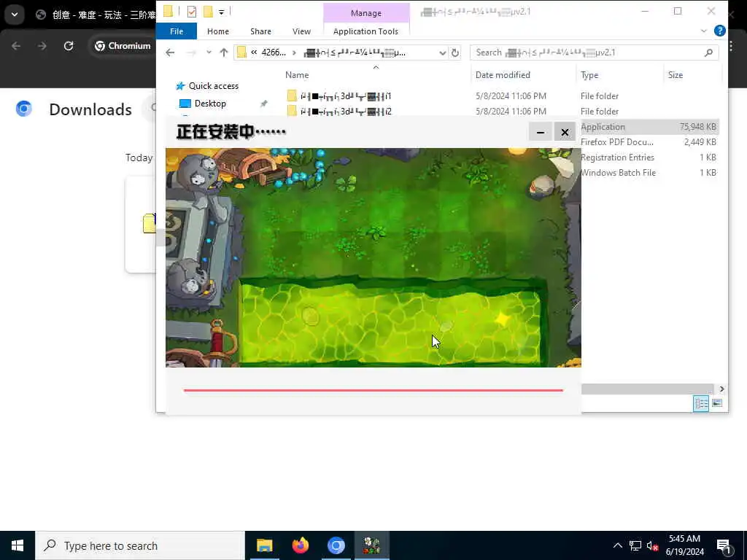747x560 pixels.
Task: Open the Share ribbon tab
Action: (260, 31)
